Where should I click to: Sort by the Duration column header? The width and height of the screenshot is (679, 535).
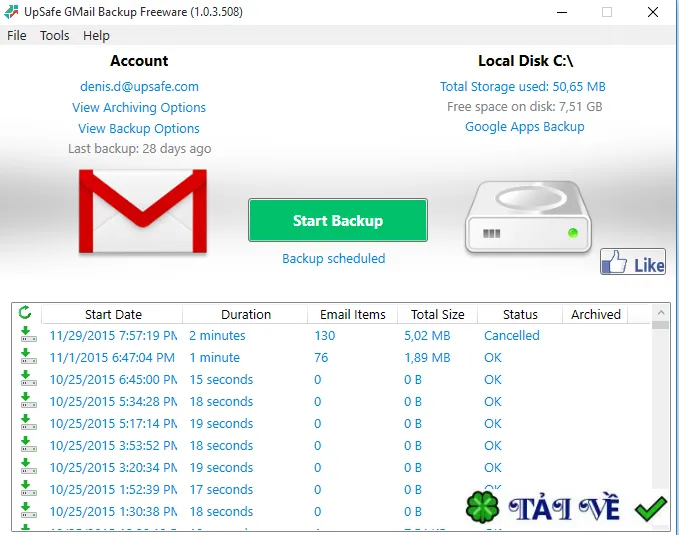(x=246, y=314)
